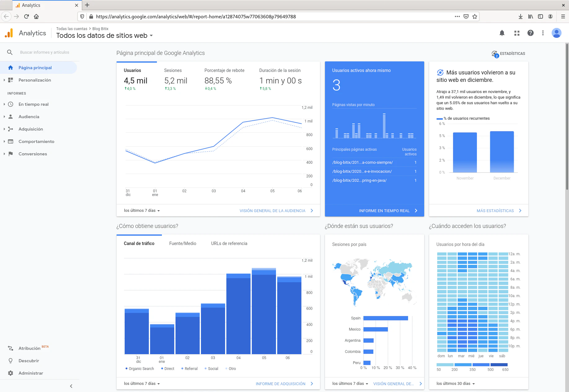Open the three-dot options menu in the header
Screen dimensions: 569x392
[x=543, y=33]
